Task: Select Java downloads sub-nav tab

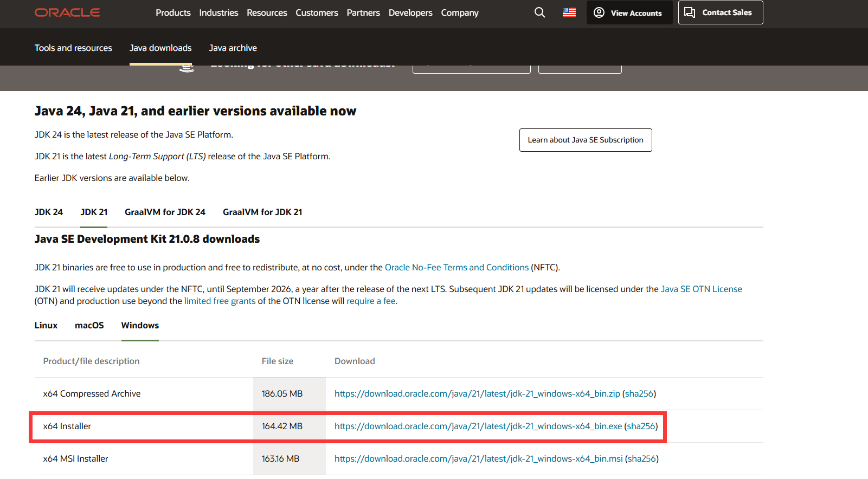Action: pyautogui.click(x=160, y=48)
